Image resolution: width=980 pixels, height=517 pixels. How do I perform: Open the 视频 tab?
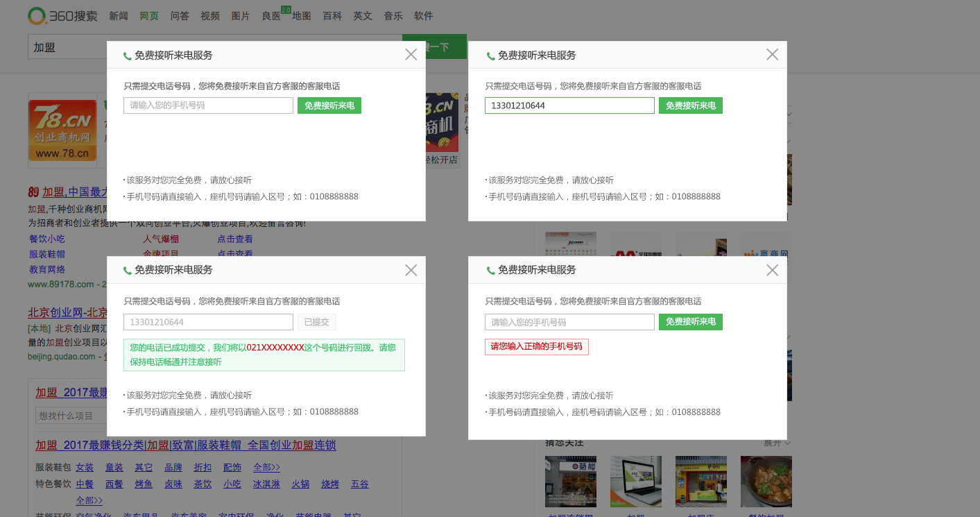(210, 16)
